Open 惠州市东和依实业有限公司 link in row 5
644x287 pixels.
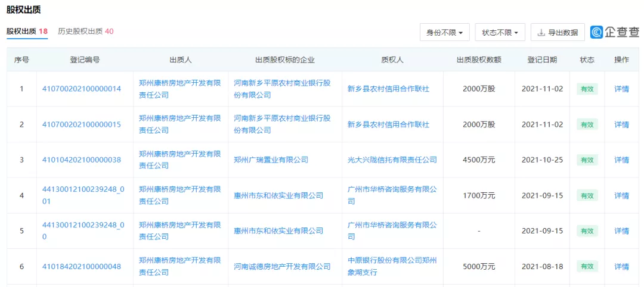(x=278, y=231)
